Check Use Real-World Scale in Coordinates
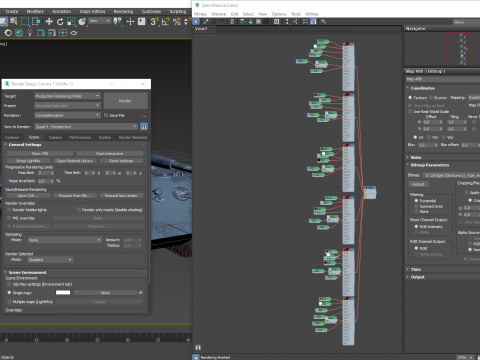Screen dimensions: 480x360 [410, 111]
